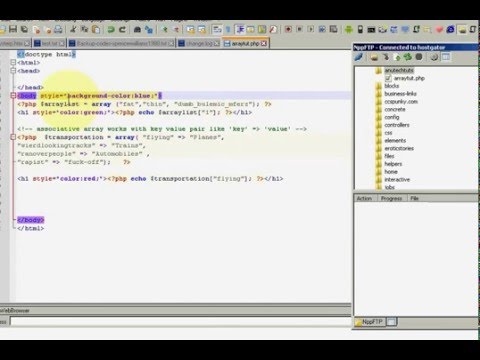Click the NppFTP download file icon
The height and width of the screenshot is (360, 480).
tap(386, 57)
